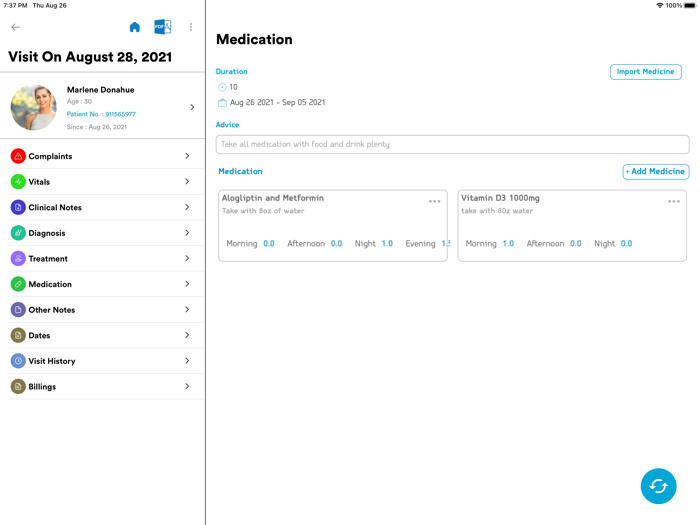The image size is (700, 525).
Task: Check the Wi-Fi status icon
Action: click(x=659, y=5)
